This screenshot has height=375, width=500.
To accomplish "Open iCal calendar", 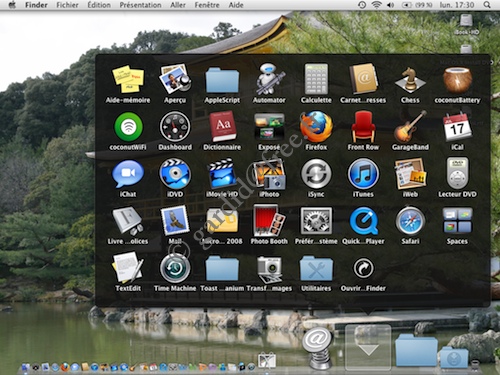I will tap(457, 127).
